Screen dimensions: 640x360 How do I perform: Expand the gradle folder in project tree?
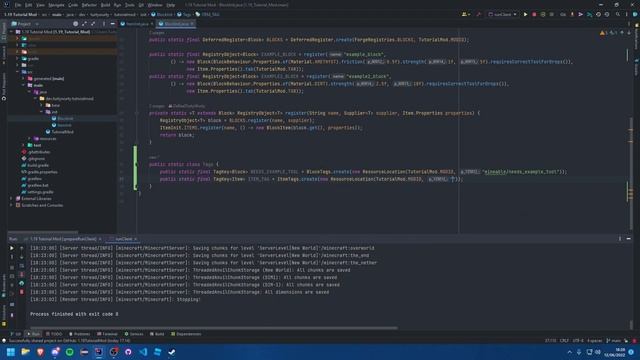[x=18, y=58]
